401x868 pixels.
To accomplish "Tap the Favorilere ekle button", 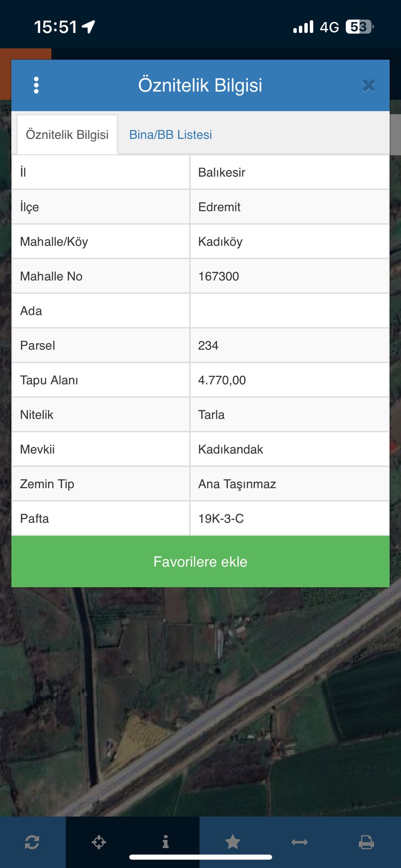I will click(200, 562).
